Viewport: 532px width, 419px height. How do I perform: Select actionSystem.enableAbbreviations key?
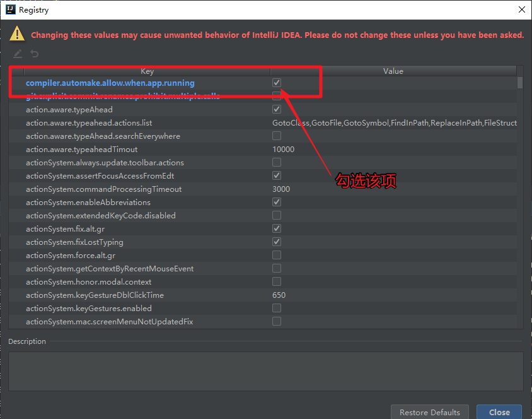pos(88,202)
